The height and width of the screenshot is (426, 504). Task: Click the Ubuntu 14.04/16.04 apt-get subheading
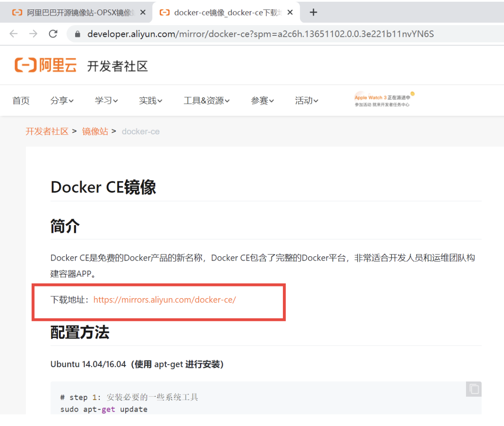(137, 364)
